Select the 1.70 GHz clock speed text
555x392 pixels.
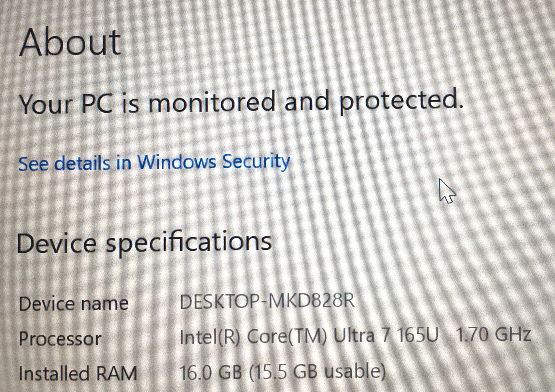pos(493,335)
